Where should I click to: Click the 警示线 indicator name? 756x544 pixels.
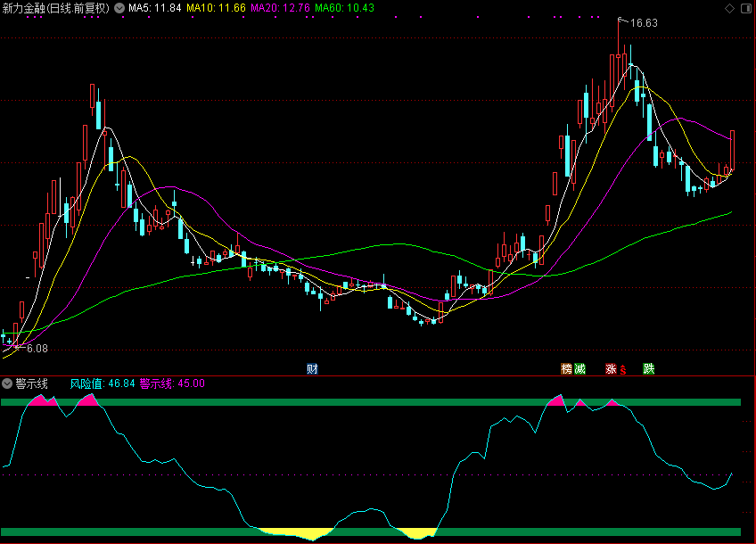click(x=31, y=383)
